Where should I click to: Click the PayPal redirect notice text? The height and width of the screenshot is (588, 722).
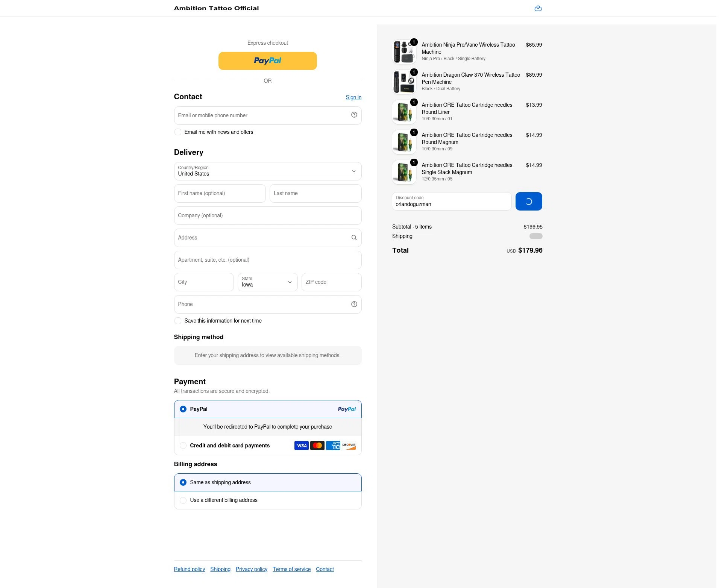[268, 427]
